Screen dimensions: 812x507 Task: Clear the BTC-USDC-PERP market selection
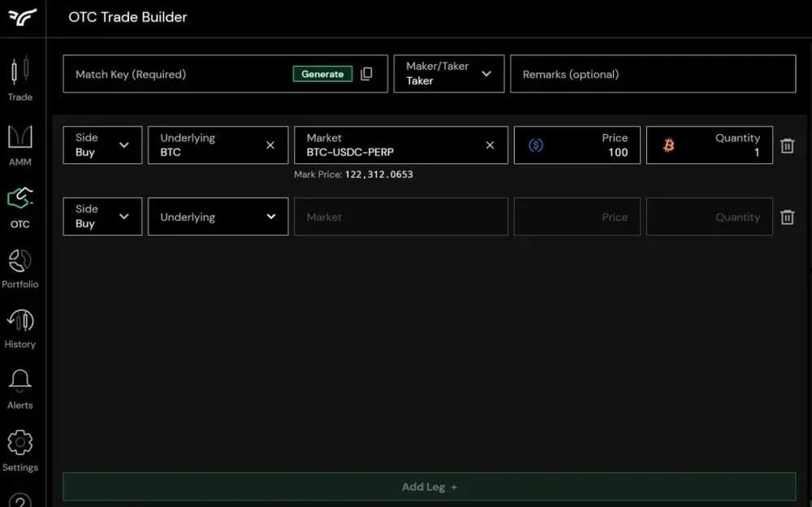[490, 145]
